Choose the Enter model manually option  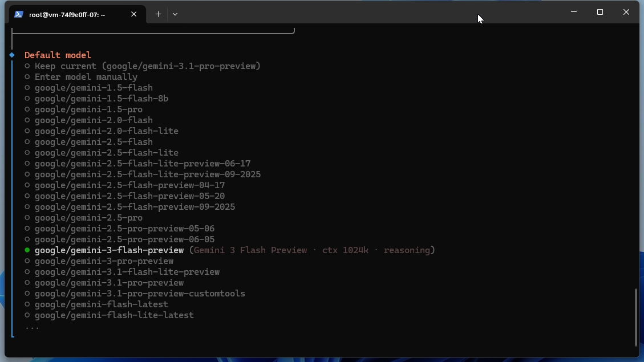[x=86, y=76]
